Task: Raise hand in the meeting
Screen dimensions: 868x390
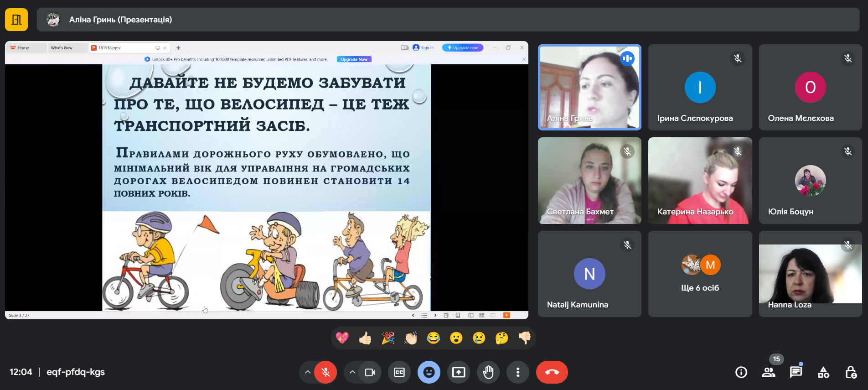Action: coord(488,372)
